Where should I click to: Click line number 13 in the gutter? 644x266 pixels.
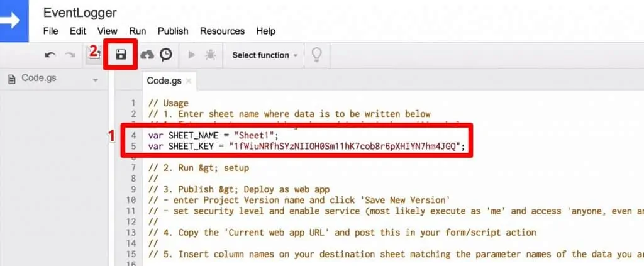click(x=131, y=232)
